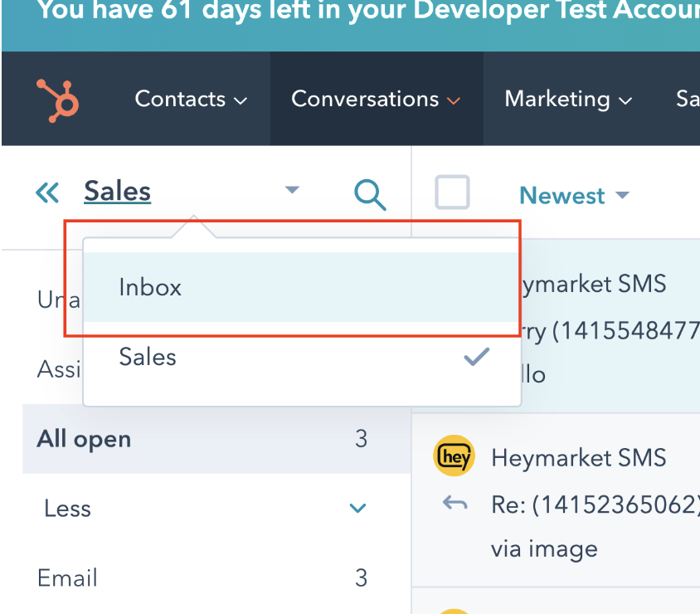
Task: Click the Sales inbox name link
Action: click(x=118, y=191)
